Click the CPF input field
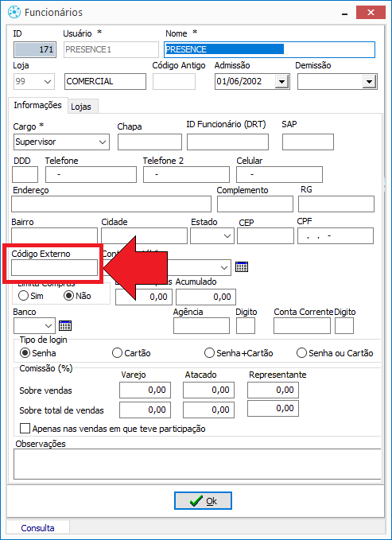 (336, 236)
